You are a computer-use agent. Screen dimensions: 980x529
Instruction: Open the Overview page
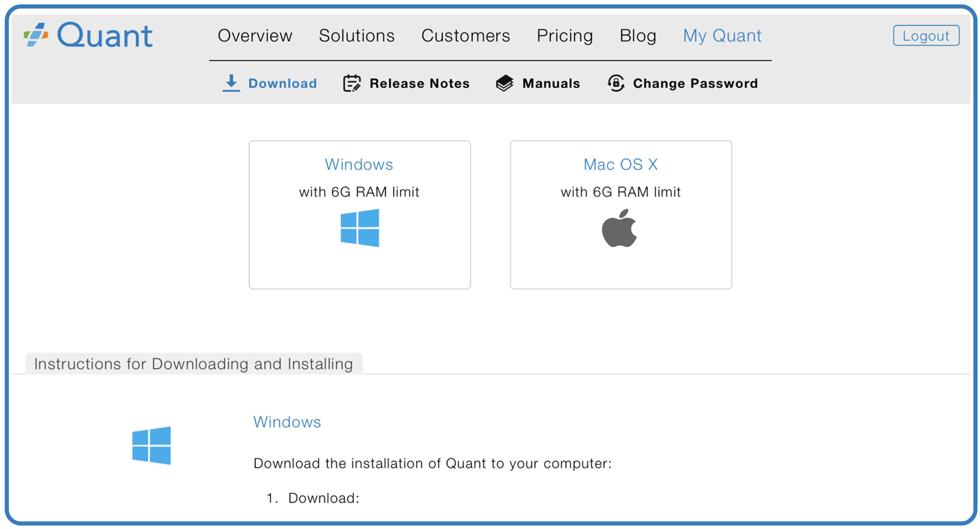point(255,36)
